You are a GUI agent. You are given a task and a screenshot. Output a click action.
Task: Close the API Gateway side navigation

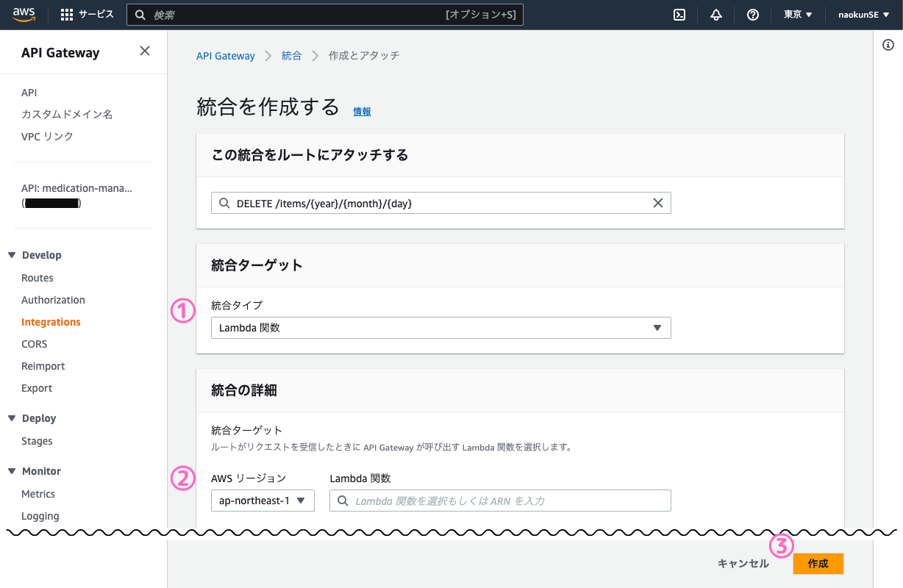pos(145,51)
